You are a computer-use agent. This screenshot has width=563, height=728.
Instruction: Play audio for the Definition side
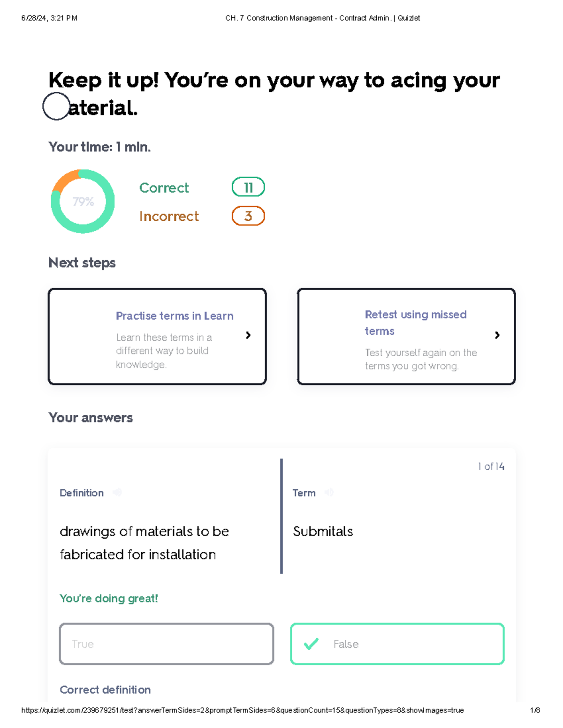(x=117, y=492)
